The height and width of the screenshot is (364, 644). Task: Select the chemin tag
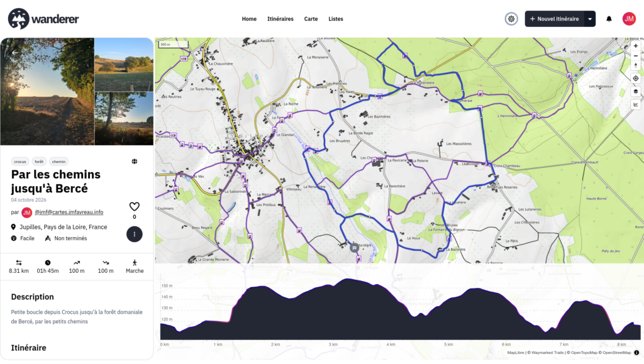pyautogui.click(x=58, y=162)
